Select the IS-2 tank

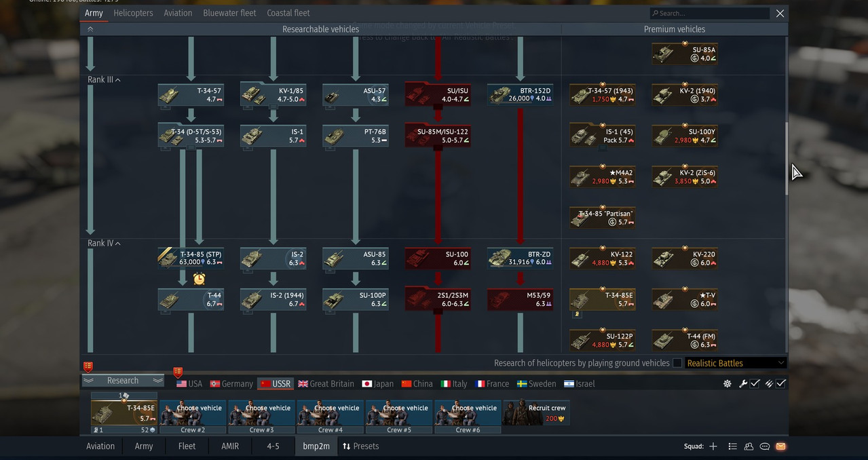click(273, 258)
